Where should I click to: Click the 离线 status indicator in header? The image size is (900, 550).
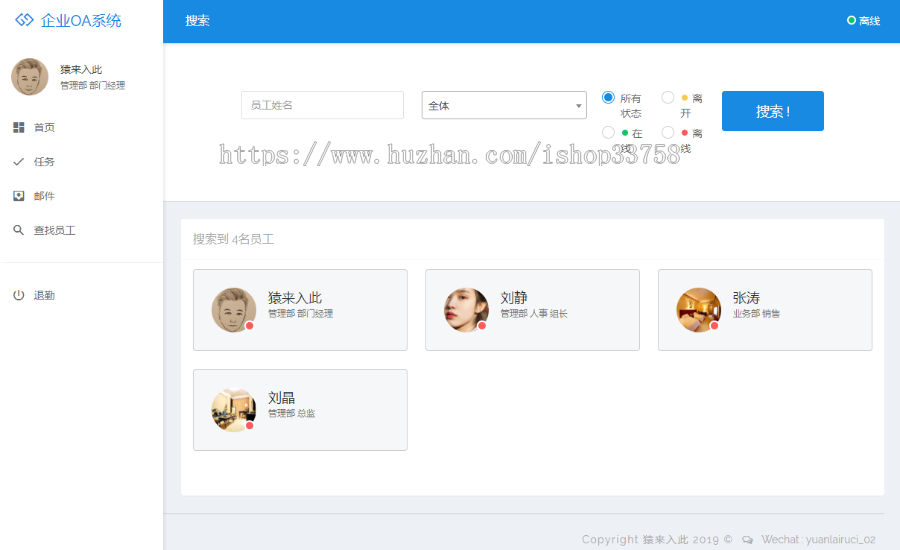[863, 21]
